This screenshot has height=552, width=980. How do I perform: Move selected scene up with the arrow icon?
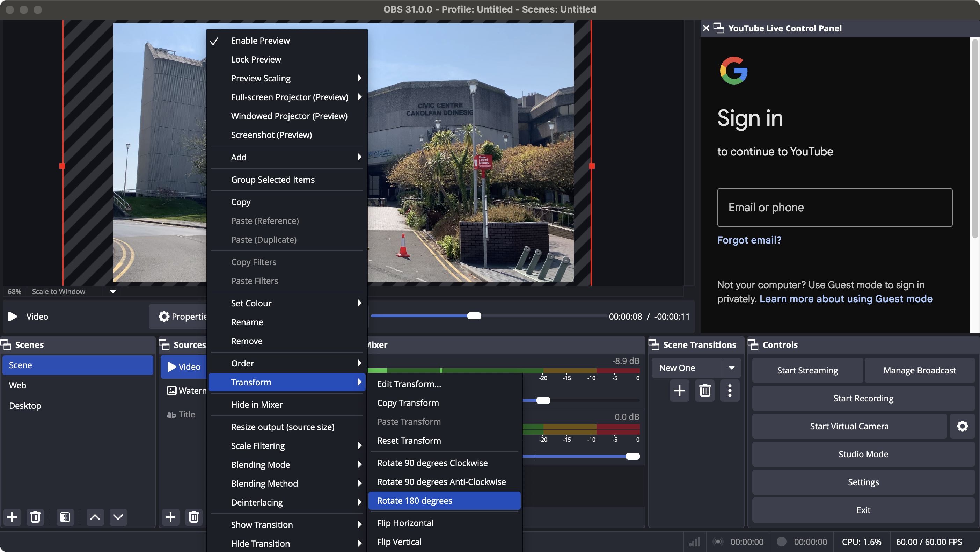click(95, 517)
